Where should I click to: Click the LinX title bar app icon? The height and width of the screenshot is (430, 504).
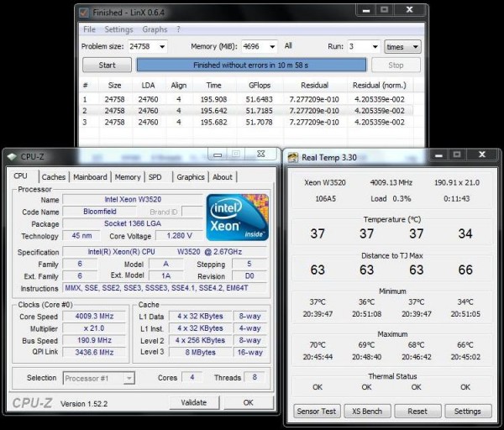coord(84,13)
